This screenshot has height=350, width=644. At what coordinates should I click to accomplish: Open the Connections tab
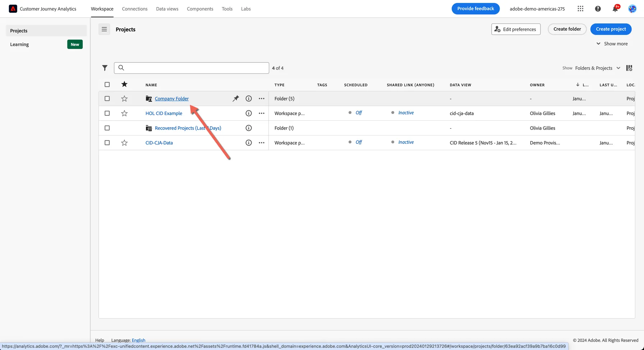135,9
